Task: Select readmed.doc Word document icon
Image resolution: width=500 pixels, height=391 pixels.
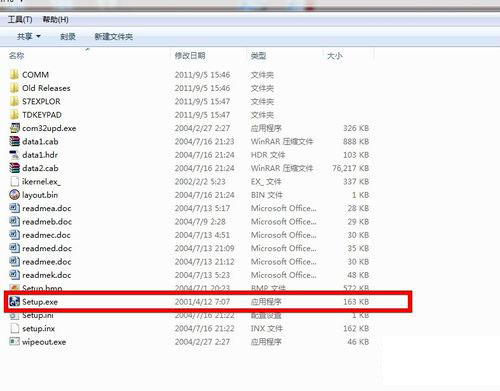Action: 15,248
